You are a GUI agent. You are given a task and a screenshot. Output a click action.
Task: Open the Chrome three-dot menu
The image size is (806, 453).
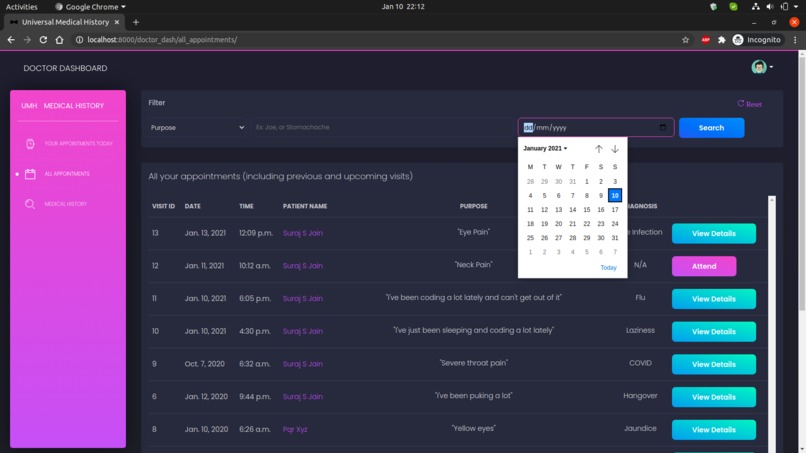pos(795,40)
